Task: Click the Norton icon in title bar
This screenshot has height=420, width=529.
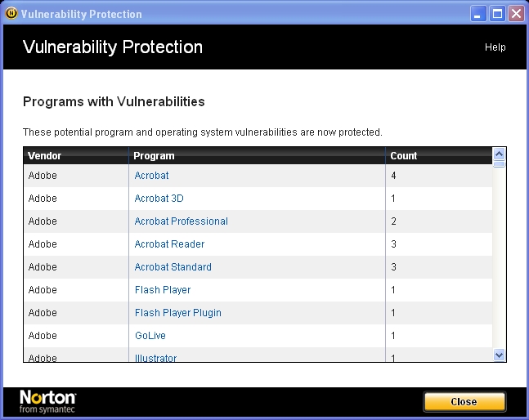Action: tap(10, 14)
